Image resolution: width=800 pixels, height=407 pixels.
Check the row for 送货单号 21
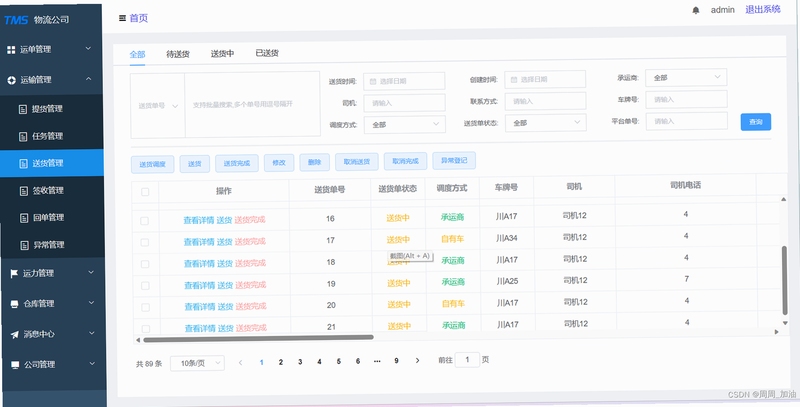point(146,329)
